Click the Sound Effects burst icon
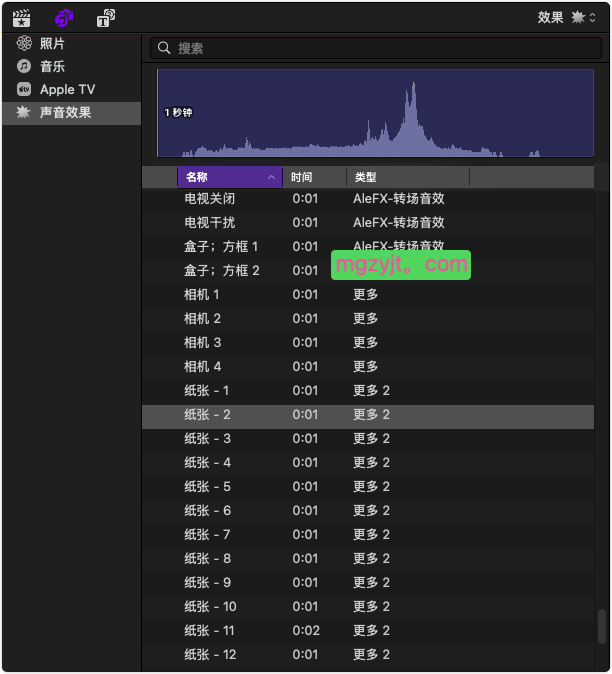612x674 pixels. tap(23, 112)
